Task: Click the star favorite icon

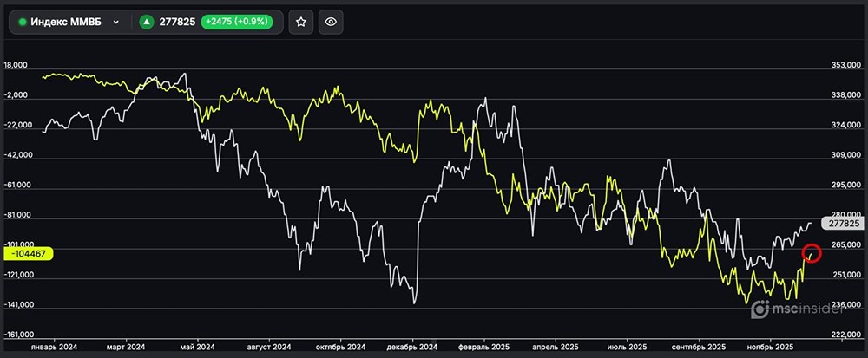Action: point(300,23)
